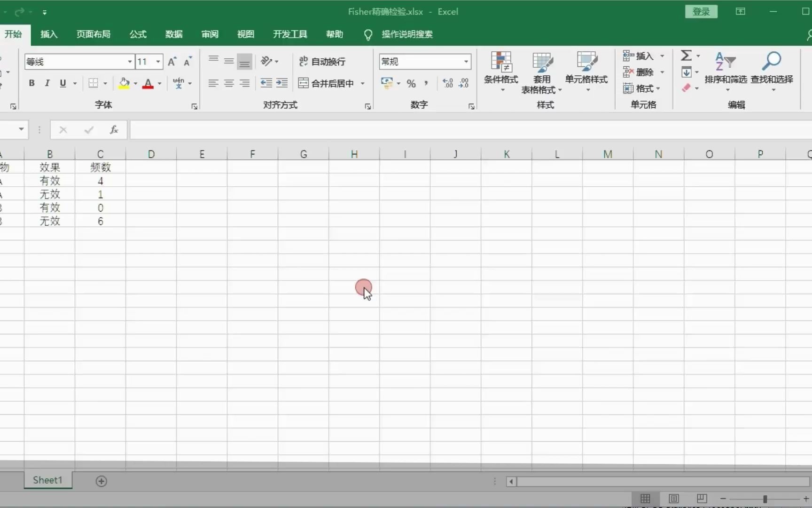Image resolution: width=812 pixels, height=508 pixels.
Task: Decrease font size icon
Action: point(187,61)
